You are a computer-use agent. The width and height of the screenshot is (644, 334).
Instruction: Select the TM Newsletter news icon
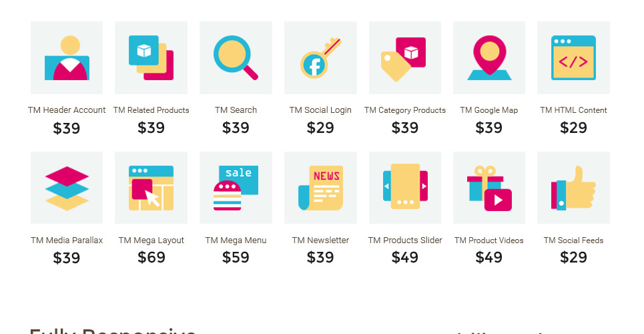coord(320,188)
